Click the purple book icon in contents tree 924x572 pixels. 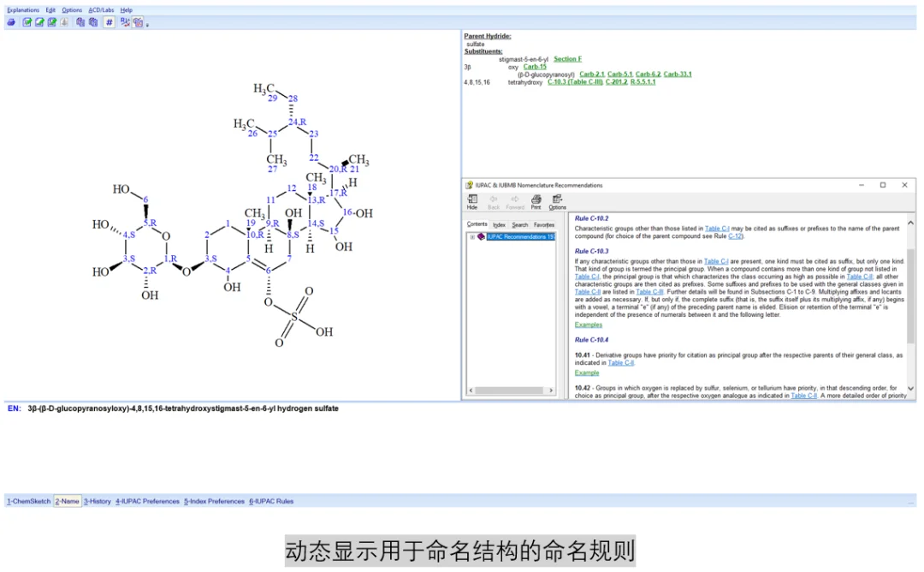point(481,237)
